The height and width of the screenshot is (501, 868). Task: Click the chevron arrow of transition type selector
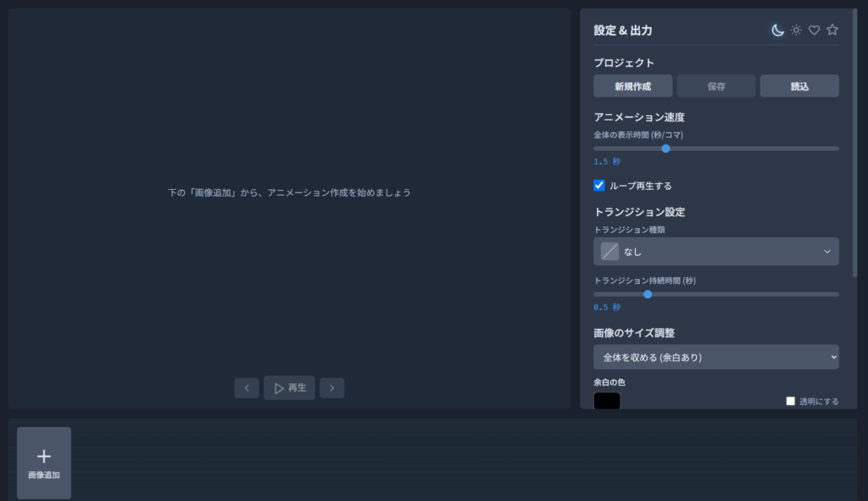(x=827, y=251)
